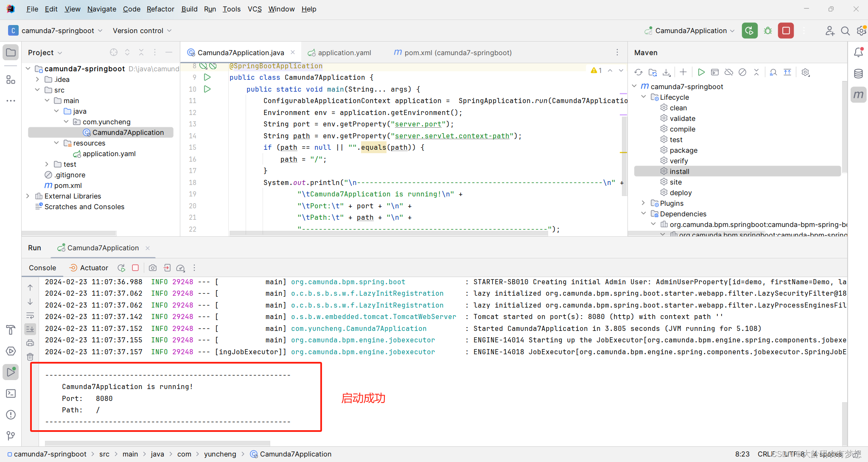Open the camunda7-springboot project dropdown

[x=56, y=31]
